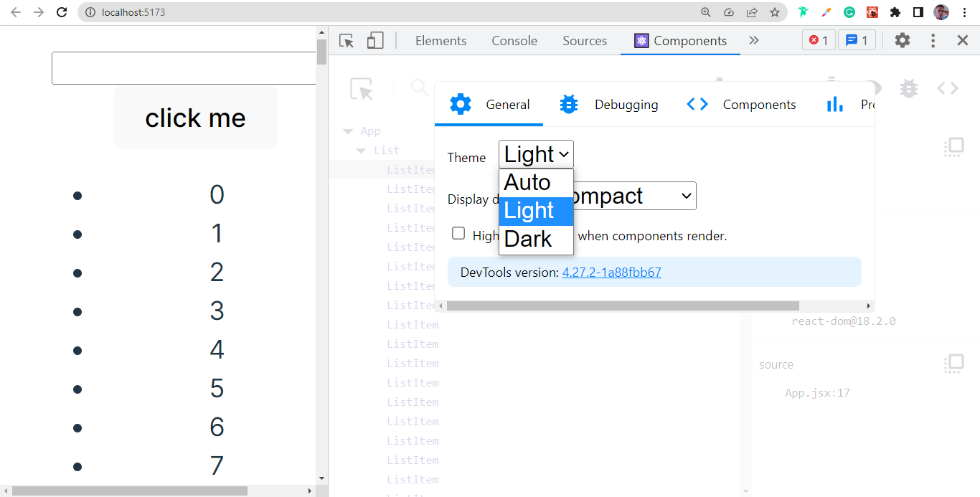This screenshot has width=980, height=497.
Task: Choose Light in the open Theme list
Action: [x=536, y=211]
